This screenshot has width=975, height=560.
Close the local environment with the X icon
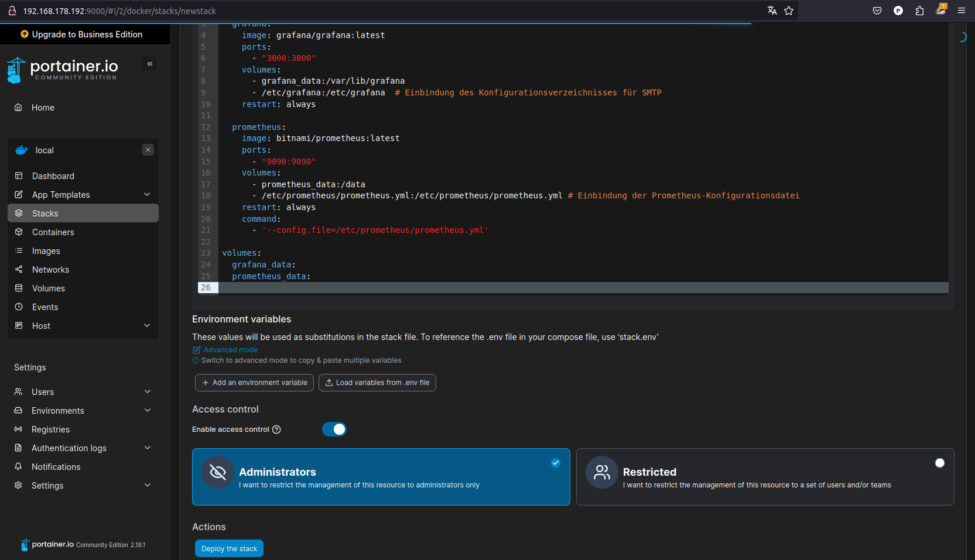(148, 150)
